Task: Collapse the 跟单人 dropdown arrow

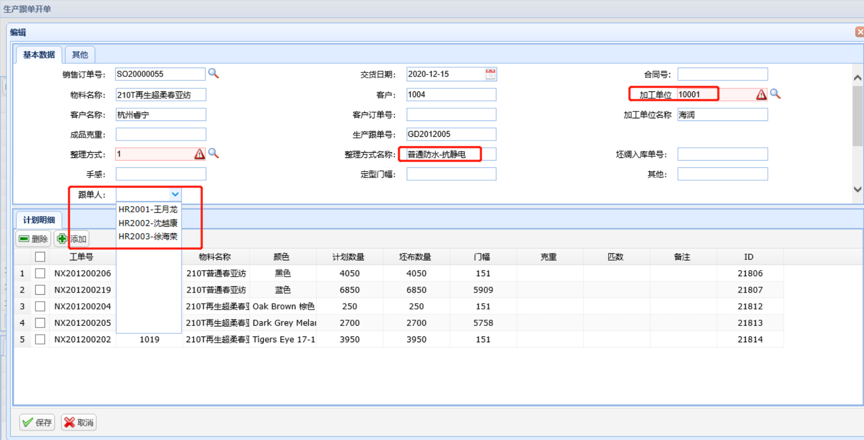Action: pyautogui.click(x=175, y=194)
